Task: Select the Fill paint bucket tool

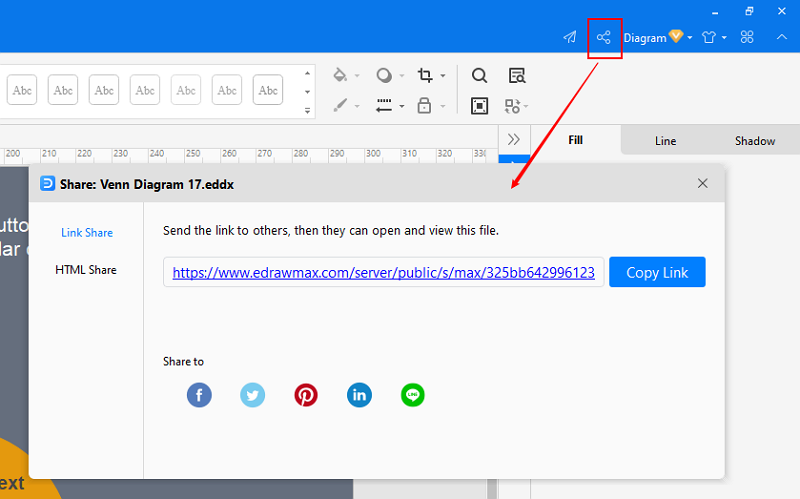Action: pyautogui.click(x=340, y=76)
